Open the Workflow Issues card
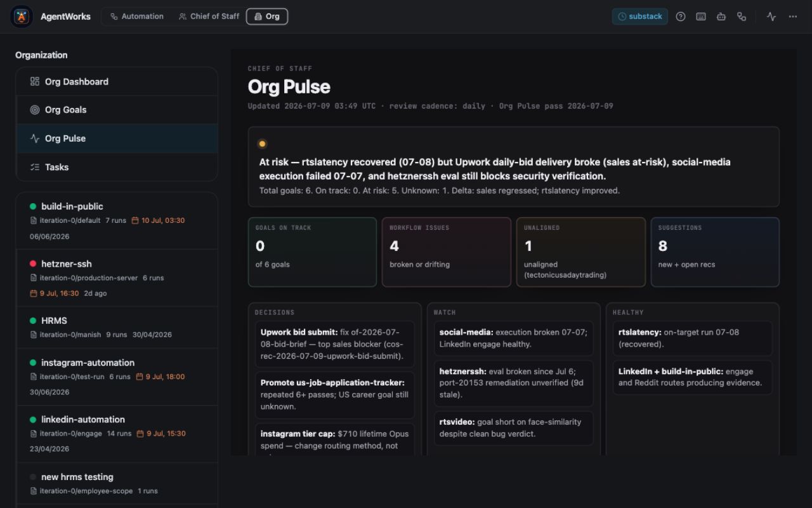The width and height of the screenshot is (812, 508). coord(447,252)
